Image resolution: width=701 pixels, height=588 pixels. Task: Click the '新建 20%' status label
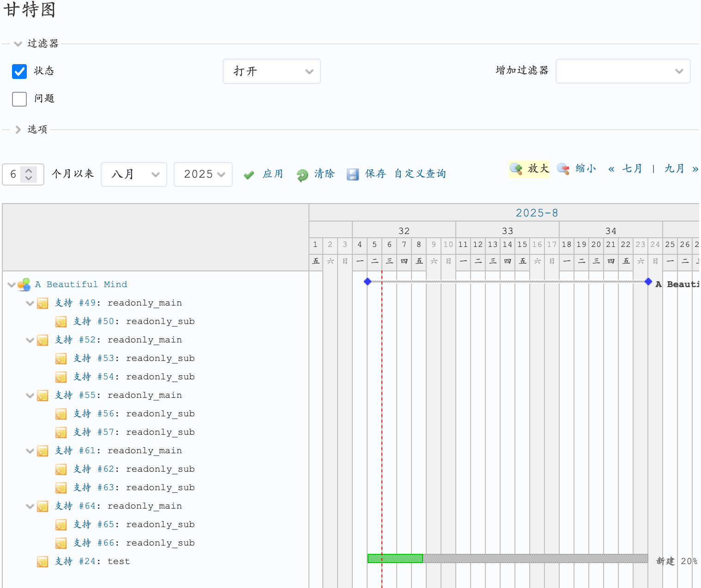[x=677, y=561]
